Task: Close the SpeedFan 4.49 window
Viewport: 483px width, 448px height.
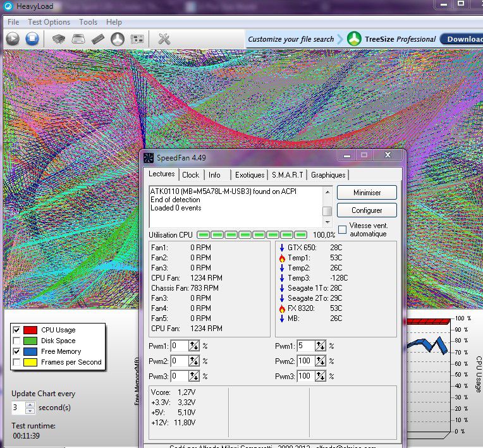Action: point(388,155)
